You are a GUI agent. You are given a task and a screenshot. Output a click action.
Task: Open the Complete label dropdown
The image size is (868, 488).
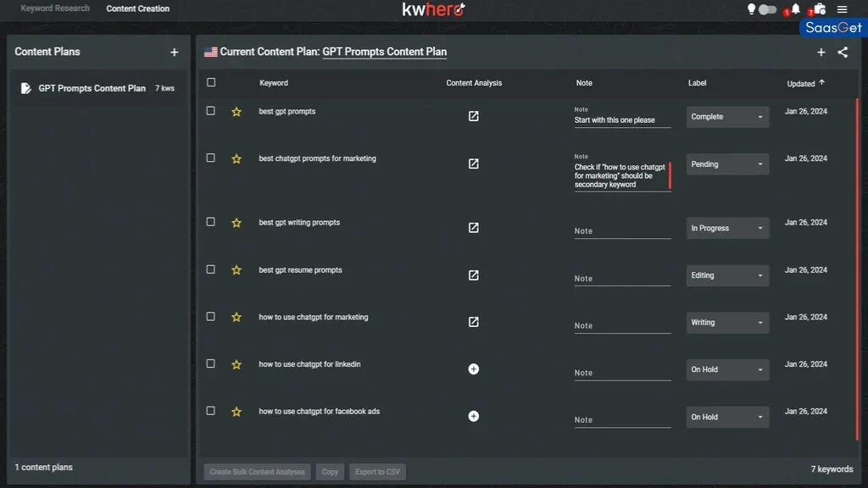tap(727, 117)
